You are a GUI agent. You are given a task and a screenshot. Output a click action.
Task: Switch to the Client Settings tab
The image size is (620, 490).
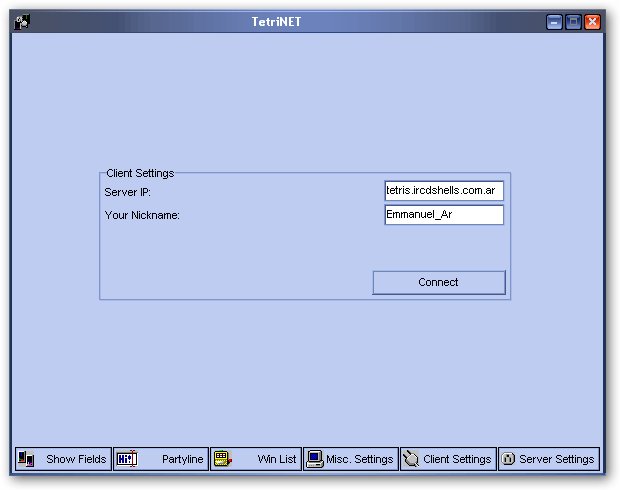click(x=448, y=459)
